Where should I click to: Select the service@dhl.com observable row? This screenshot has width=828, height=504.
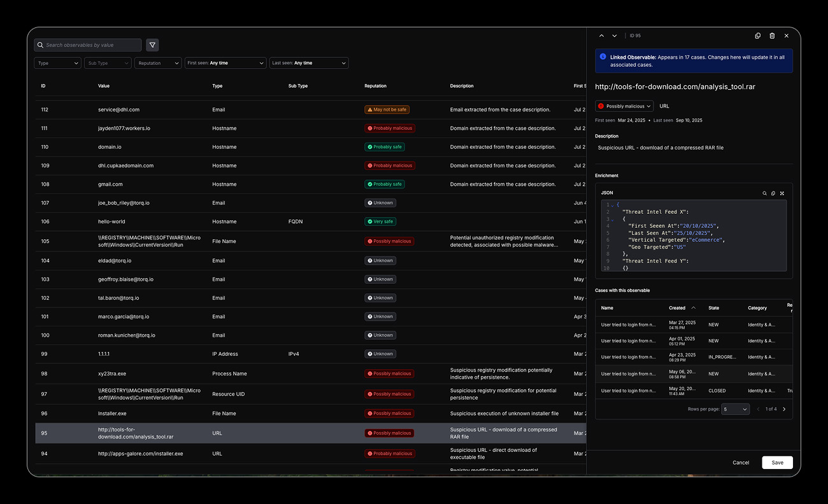pyautogui.click(x=118, y=109)
